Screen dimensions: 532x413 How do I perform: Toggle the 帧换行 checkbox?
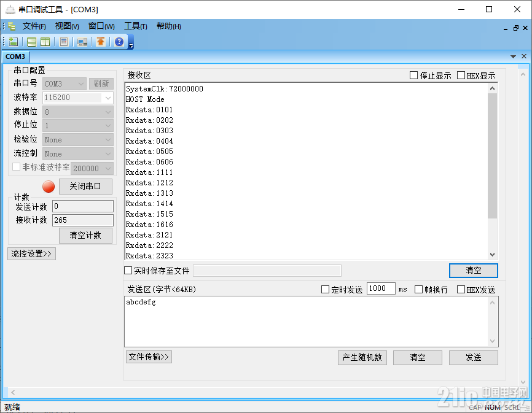coord(419,289)
